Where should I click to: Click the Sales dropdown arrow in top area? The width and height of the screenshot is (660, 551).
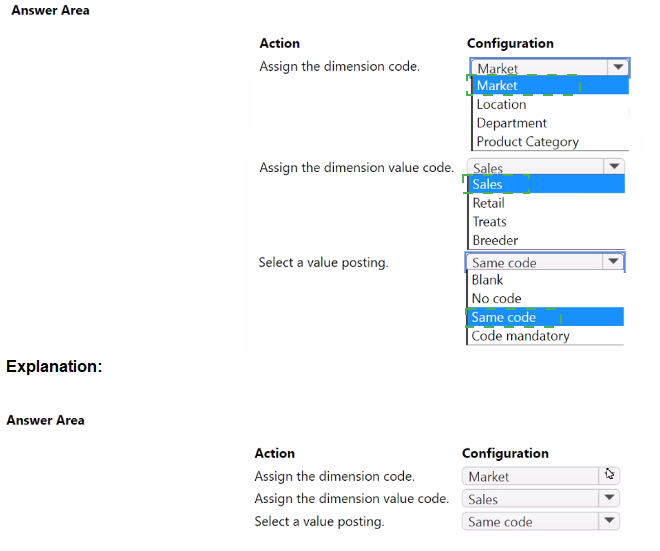[x=614, y=167]
